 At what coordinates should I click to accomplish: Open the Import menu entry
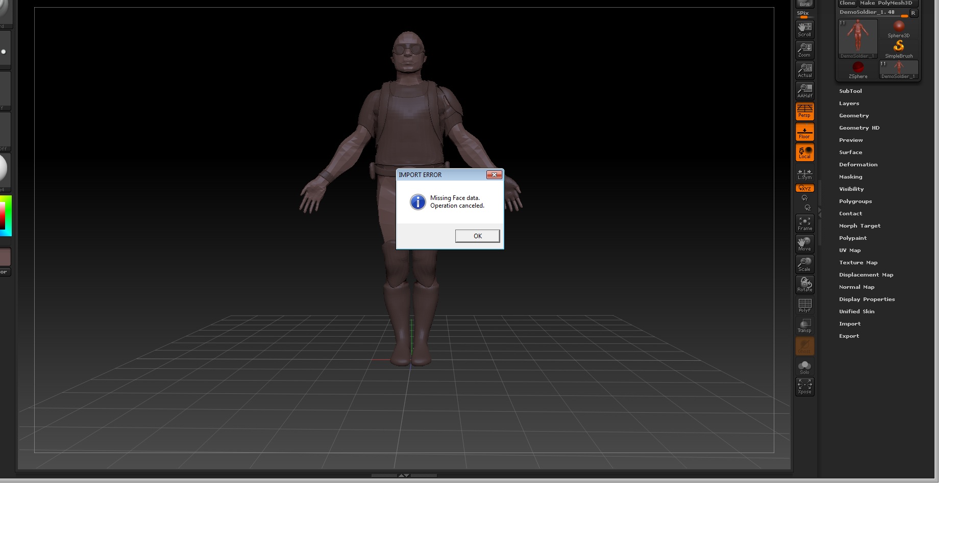click(x=849, y=323)
